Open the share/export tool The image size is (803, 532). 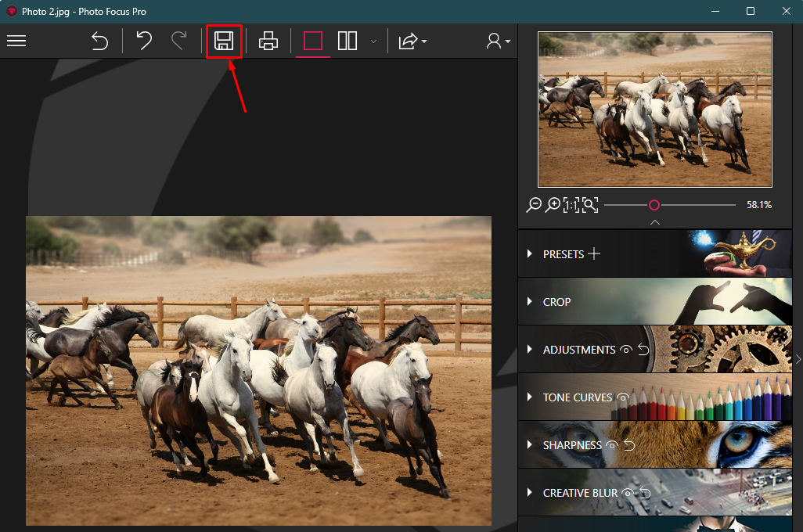[408, 41]
